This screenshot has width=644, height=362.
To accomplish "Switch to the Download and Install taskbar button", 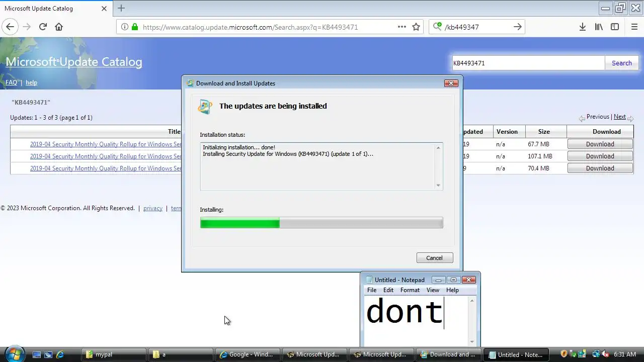I will (449, 354).
